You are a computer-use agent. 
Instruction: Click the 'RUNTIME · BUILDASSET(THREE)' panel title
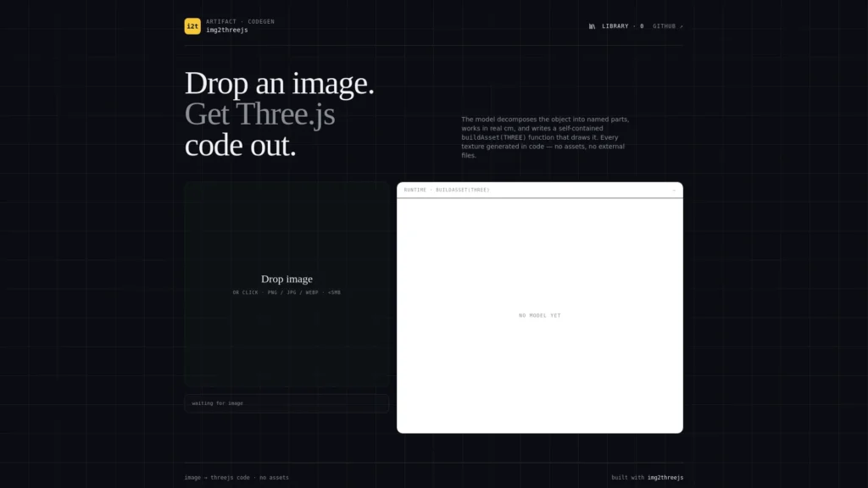coord(447,190)
